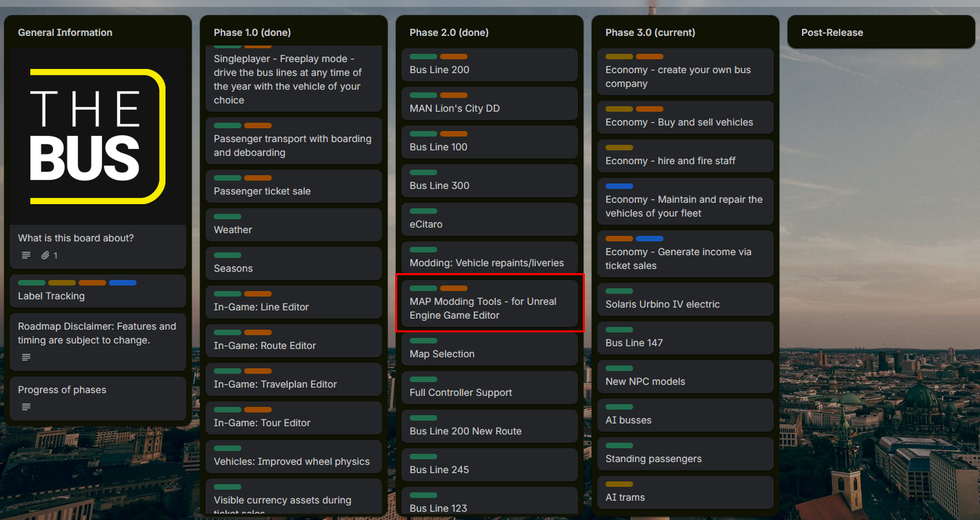980x520 pixels.
Task: Click green label on Weather card
Action: coord(228,217)
